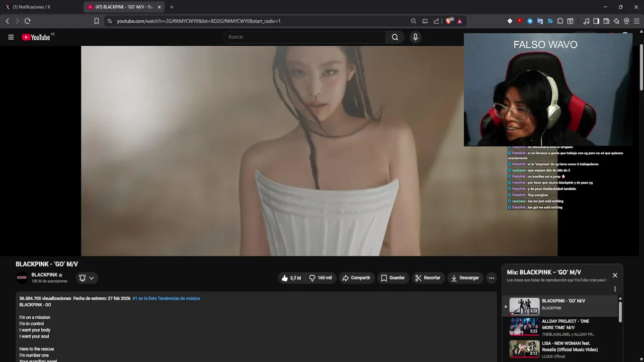Open Leo AI sparkle icon

point(616,21)
